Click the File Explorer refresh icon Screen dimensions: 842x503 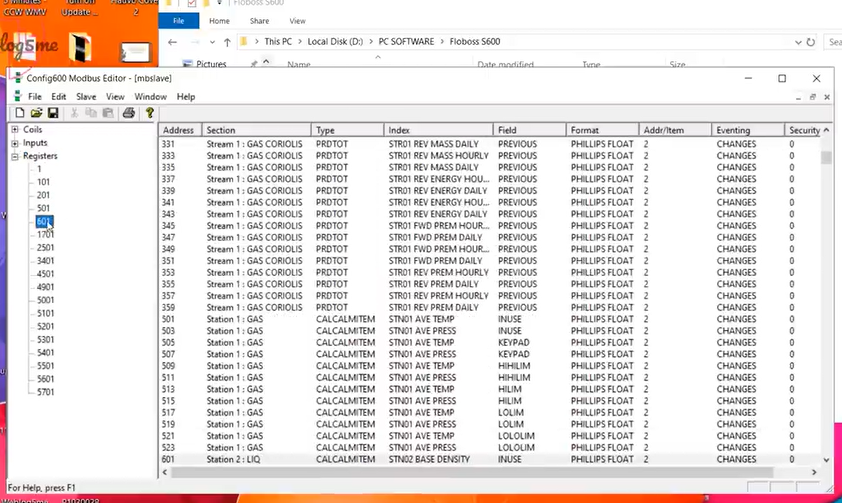(x=810, y=42)
